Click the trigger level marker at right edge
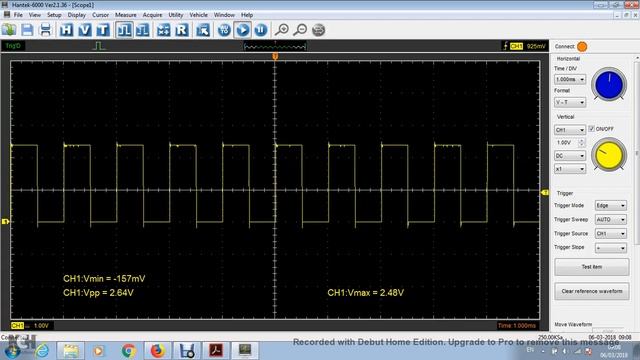 [x=544, y=192]
